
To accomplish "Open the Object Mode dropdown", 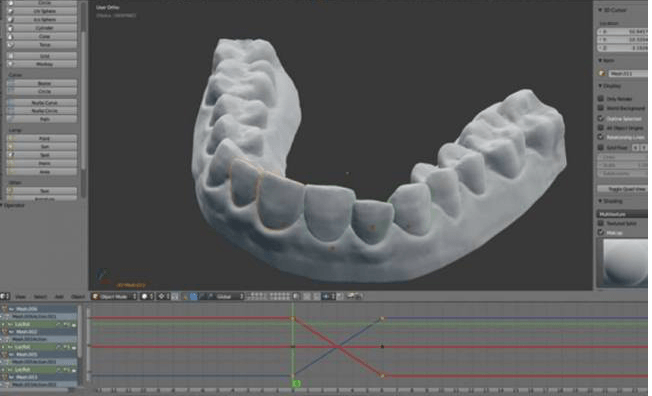I will [x=114, y=296].
